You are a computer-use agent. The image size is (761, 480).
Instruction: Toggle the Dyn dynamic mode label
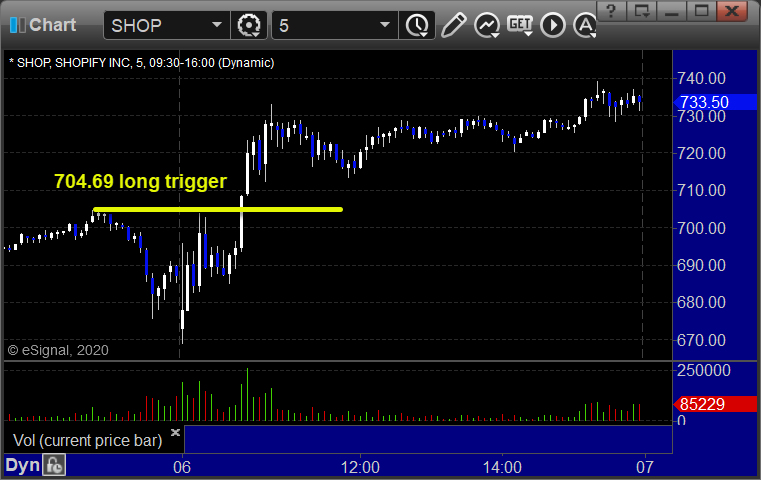point(22,465)
